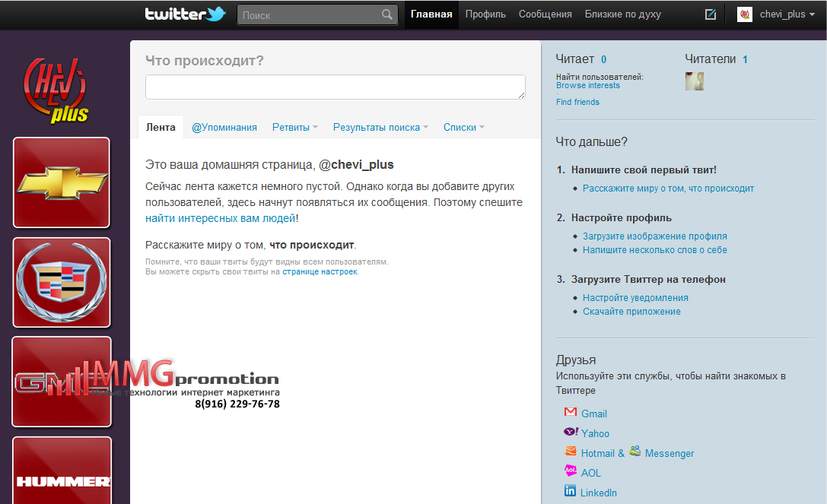This screenshot has width=827, height=504.
Task: Go to Главная in top navigation
Action: point(431,14)
